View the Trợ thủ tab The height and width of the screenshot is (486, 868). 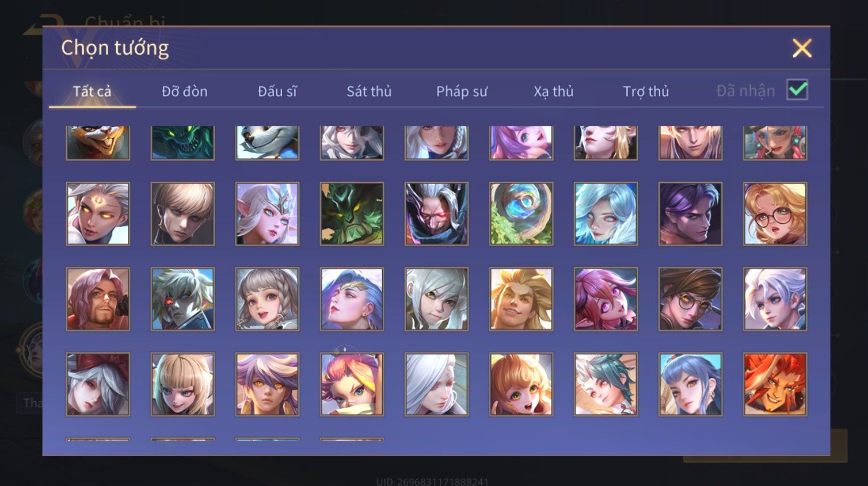pyautogui.click(x=646, y=91)
